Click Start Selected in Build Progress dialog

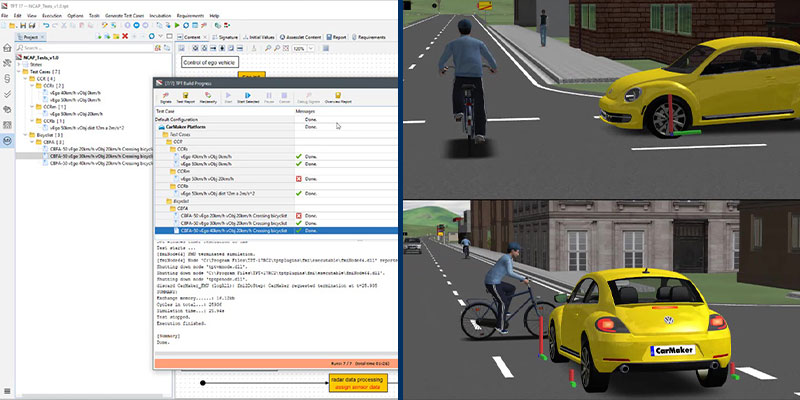tap(247, 98)
